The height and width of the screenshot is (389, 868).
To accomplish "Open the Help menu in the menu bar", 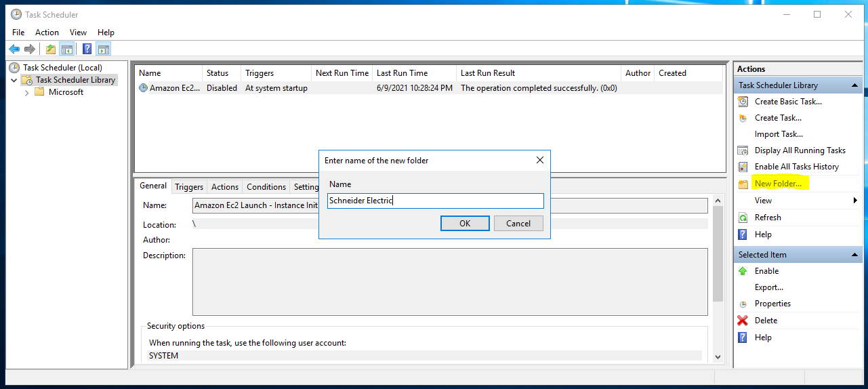I will coord(106,33).
